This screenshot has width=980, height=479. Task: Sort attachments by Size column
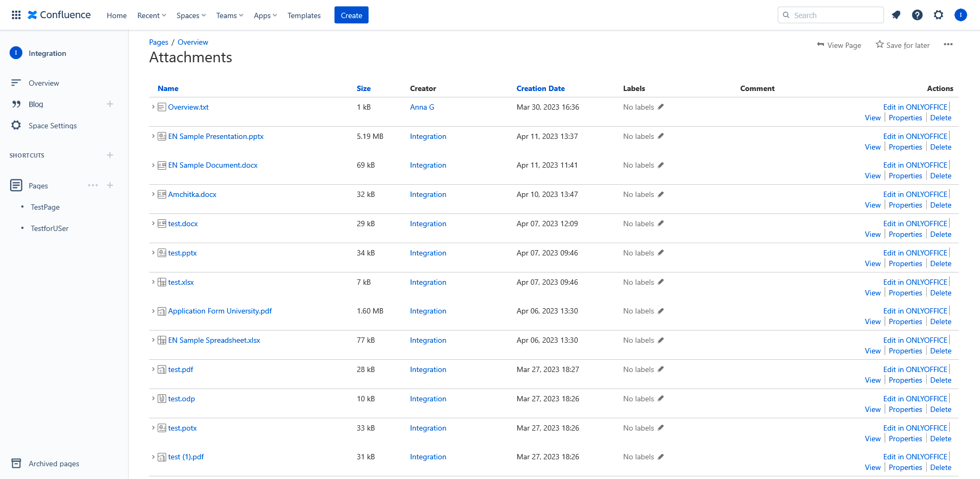click(364, 88)
